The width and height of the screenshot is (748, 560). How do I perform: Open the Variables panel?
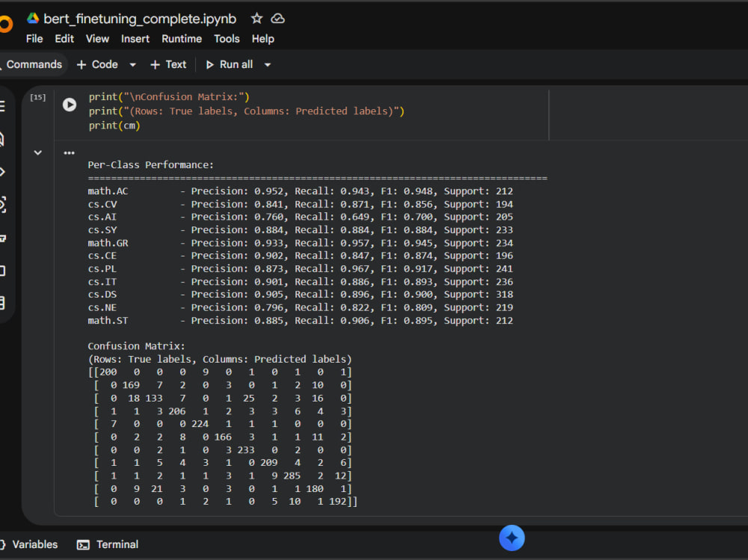pyautogui.click(x=30, y=544)
